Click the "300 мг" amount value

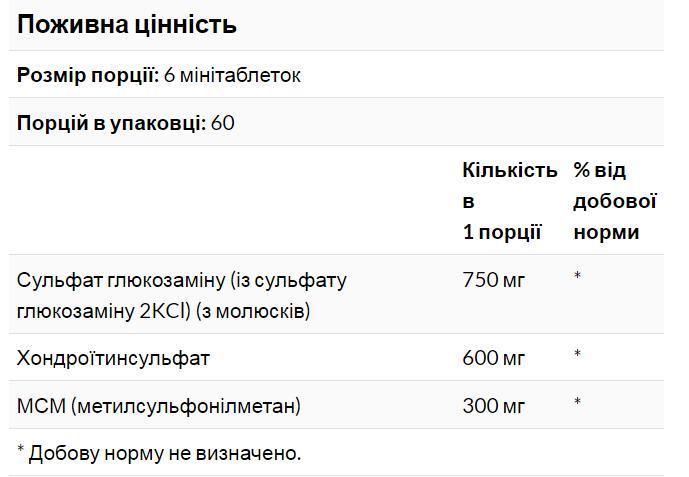494,406
